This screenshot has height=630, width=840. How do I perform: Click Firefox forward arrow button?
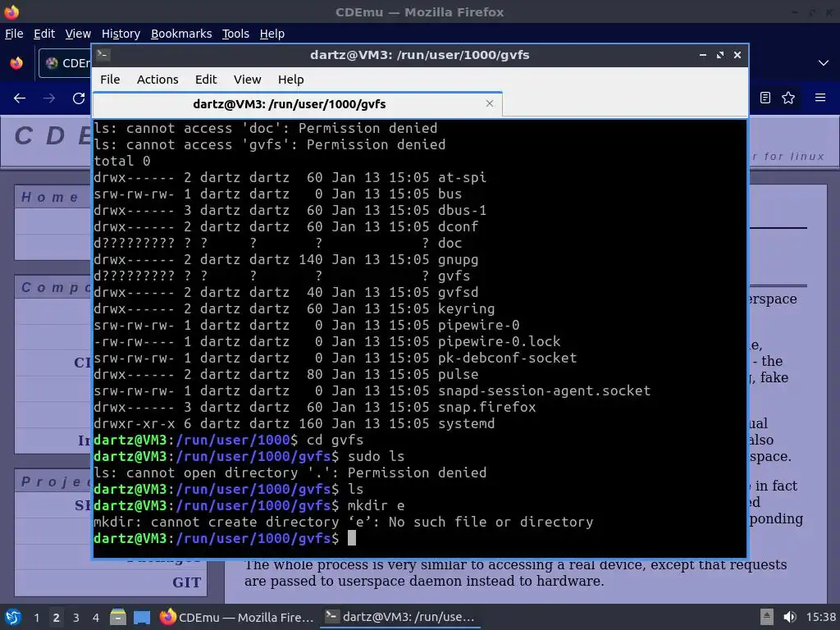point(49,98)
